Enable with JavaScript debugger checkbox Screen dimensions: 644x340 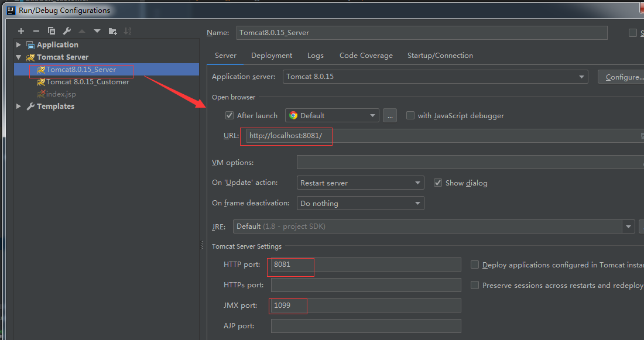(x=410, y=115)
